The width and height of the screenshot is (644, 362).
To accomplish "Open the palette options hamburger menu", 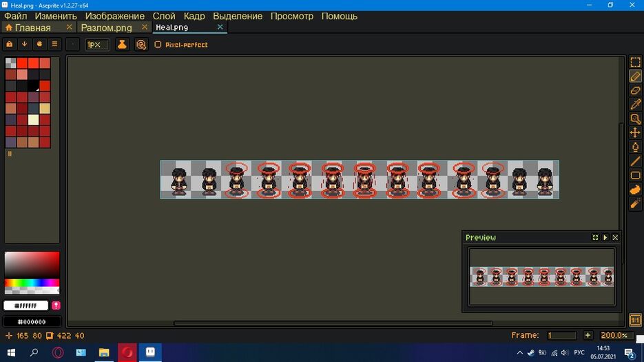I will [54, 44].
